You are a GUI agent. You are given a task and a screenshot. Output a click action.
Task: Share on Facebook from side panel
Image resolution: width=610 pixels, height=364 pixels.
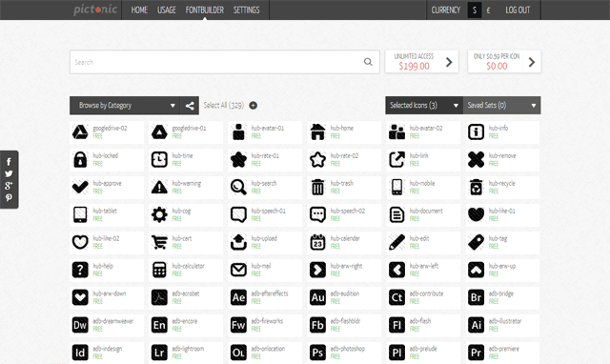pos(9,162)
